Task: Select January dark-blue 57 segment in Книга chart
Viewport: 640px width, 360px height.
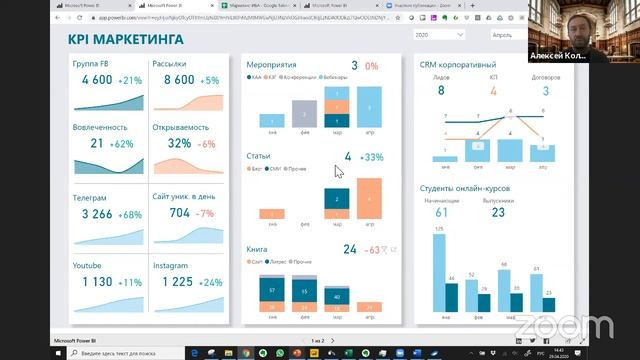Action: [x=272, y=290]
